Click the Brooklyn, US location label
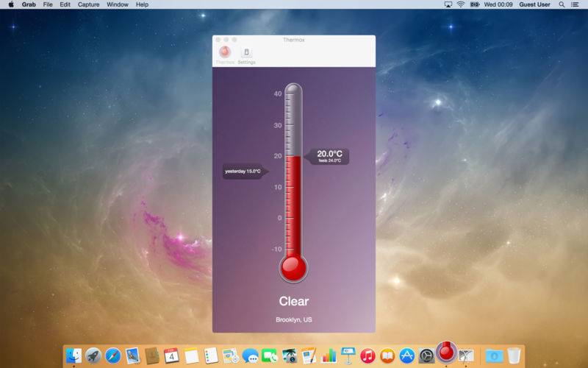Screen dimensions: 588x368 294,319
